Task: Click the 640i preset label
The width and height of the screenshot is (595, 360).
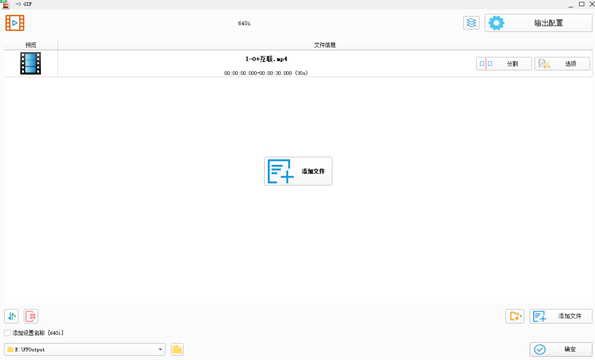Action: click(244, 23)
